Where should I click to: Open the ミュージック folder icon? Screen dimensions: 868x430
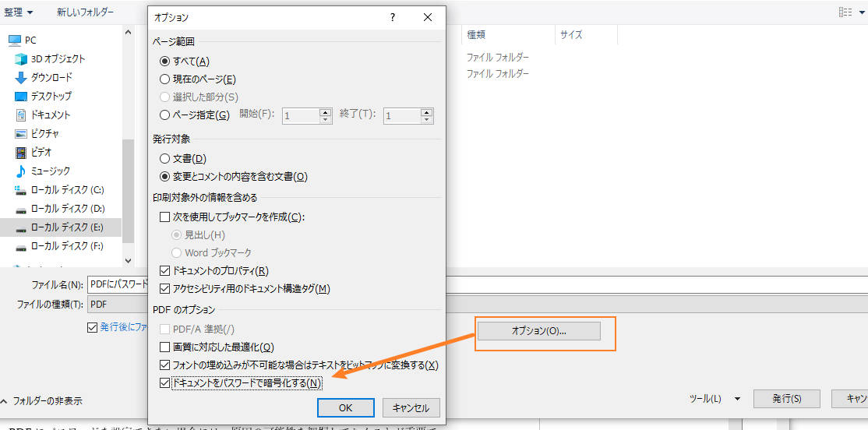coord(21,171)
